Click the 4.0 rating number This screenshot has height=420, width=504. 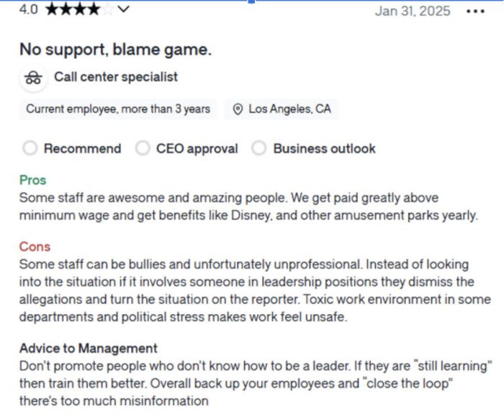29,9
